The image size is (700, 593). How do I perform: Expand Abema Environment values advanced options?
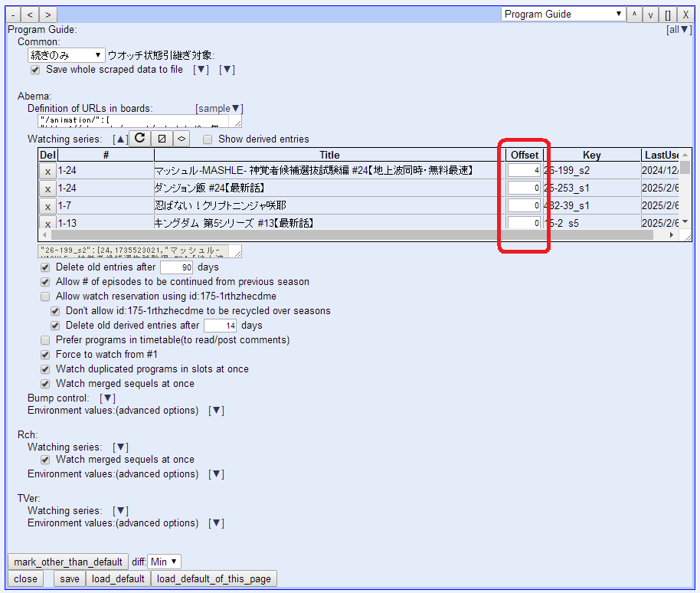click(x=217, y=411)
